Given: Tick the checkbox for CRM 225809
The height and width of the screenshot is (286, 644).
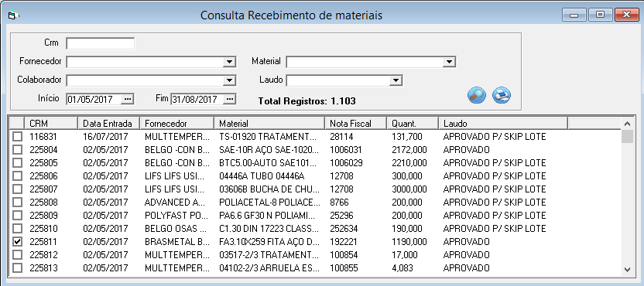Looking at the screenshot, I should [x=17, y=216].
